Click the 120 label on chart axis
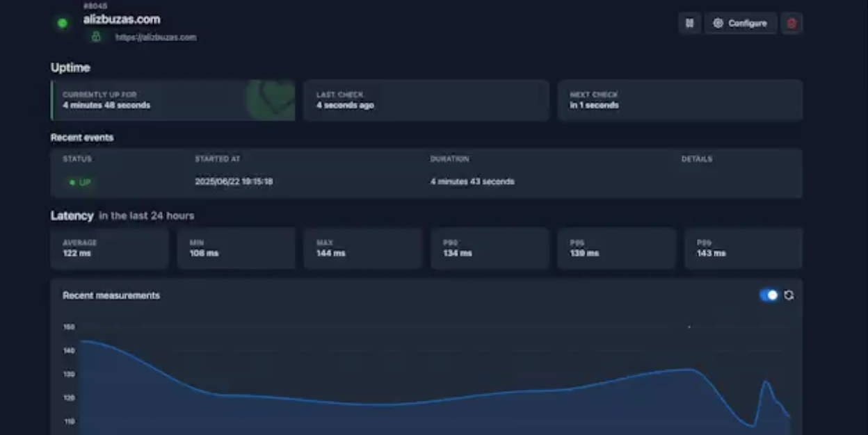Image resolution: width=868 pixels, height=435 pixels. click(x=69, y=398)
